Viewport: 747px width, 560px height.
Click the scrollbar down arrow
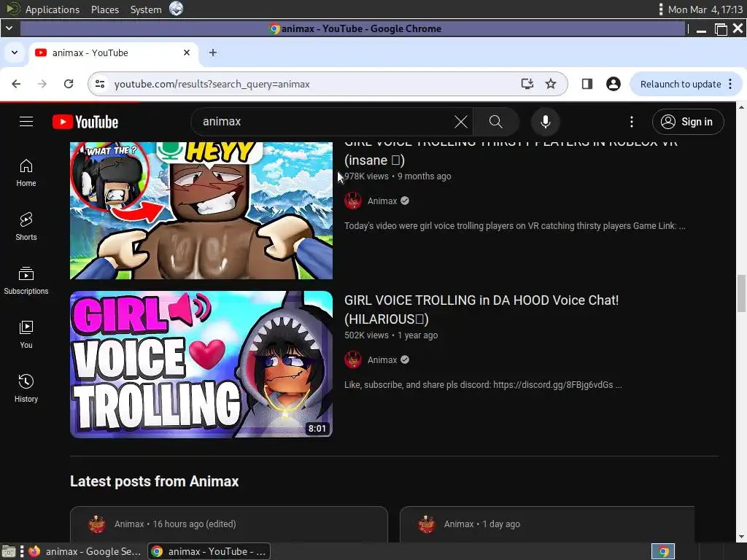point(741,537)
